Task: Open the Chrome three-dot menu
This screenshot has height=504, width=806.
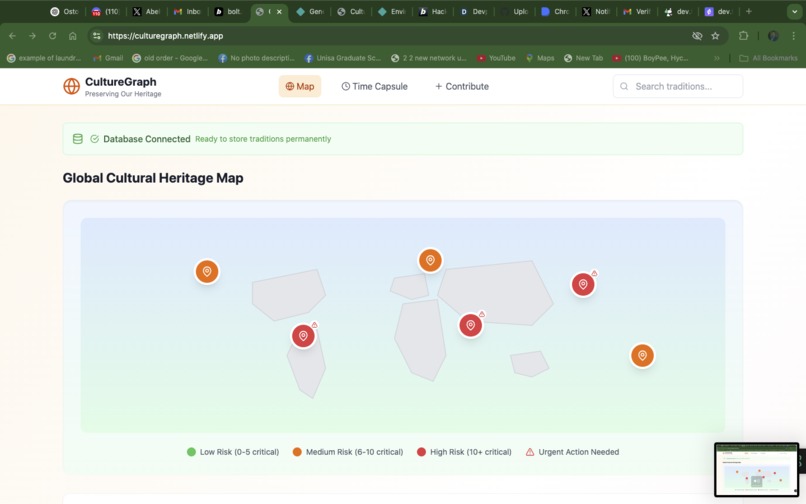Action: click(794, 36)
